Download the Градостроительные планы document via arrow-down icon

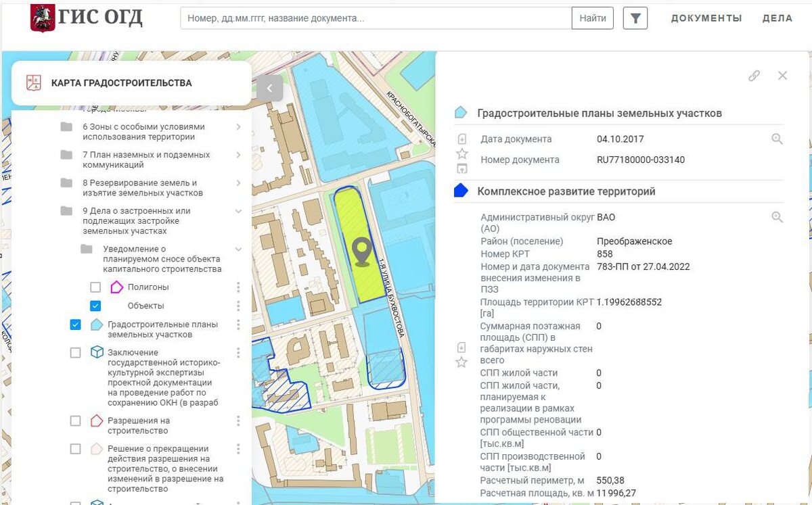coord(462,139)
